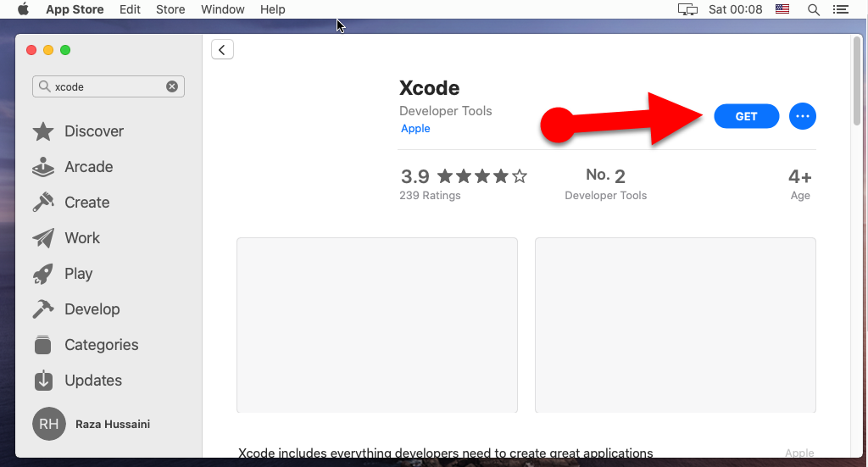Click the Developer Tools subtitle under Xcode
The image size is (868, 467).
pyautogui.click(x=446, y=111)
